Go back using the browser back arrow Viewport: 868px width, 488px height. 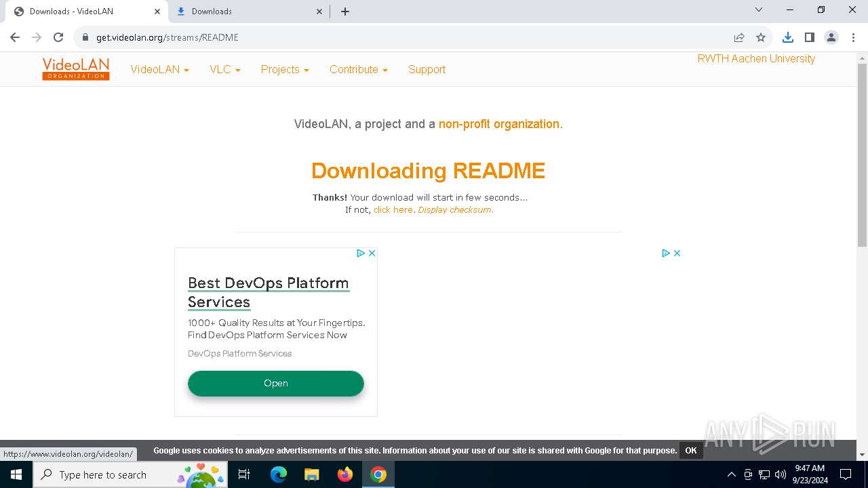(x=15, y=37)
